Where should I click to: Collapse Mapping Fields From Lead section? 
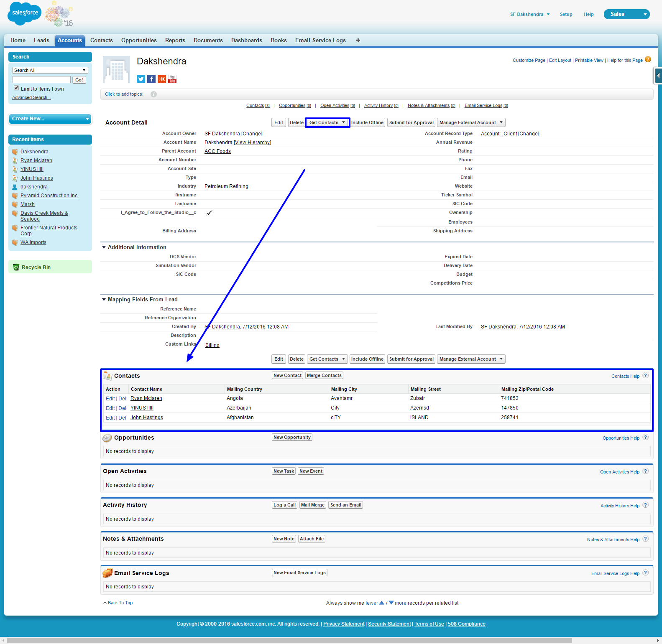point(104,300)
